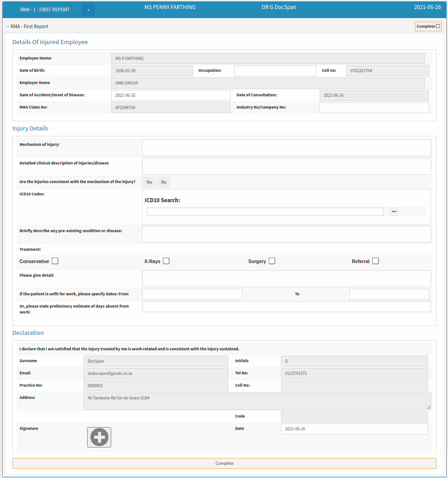448x478 pixels.
Task: Click the unfit for work From date field
Action: (192, 294)
